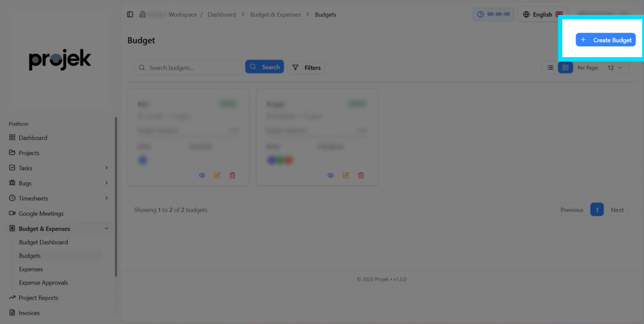
Task: Switch to grid view layout
Action: (565, 68)
